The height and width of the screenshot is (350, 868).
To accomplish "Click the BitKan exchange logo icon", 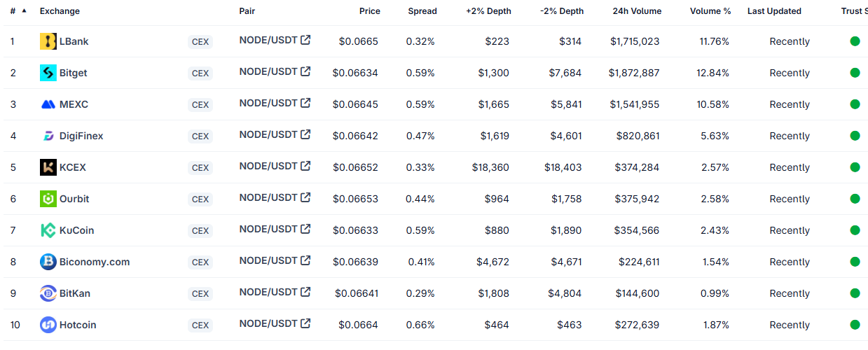I will click(x=48, y=293).
